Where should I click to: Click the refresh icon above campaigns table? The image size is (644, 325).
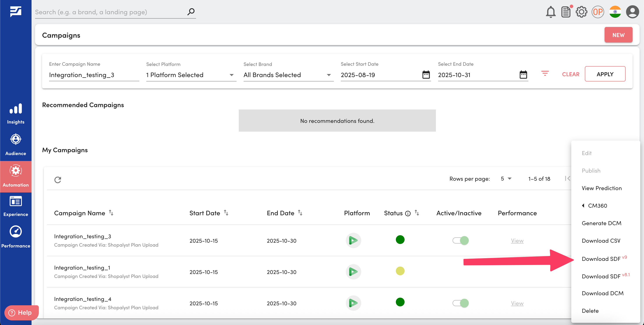pos(58,180)
